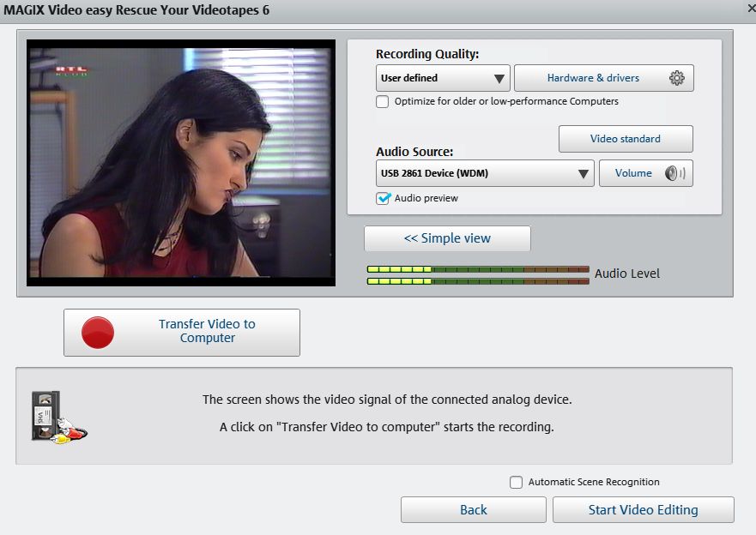Open Hardware & drivers settings
Image resolution: width=756 pixels, height=535 pixels.
point(603,78)
